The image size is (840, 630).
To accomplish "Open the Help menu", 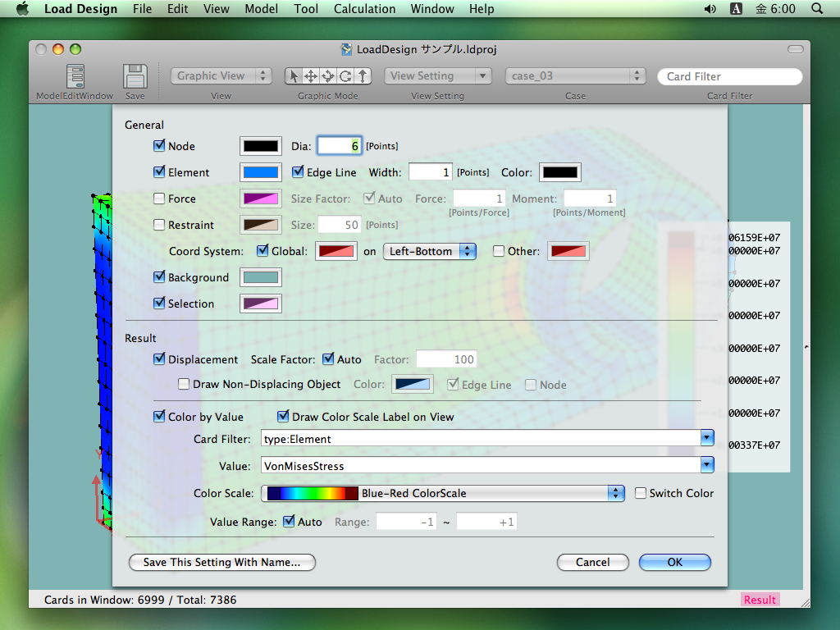I will (x=482, y=8).
